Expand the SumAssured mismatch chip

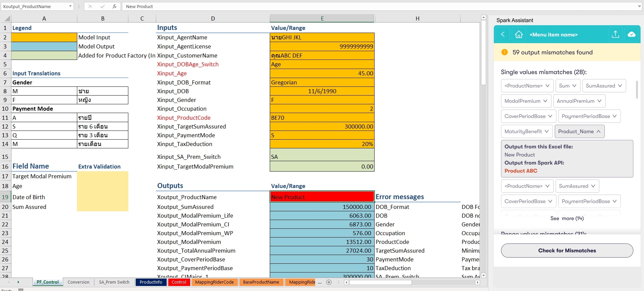(x=604, y=86)
